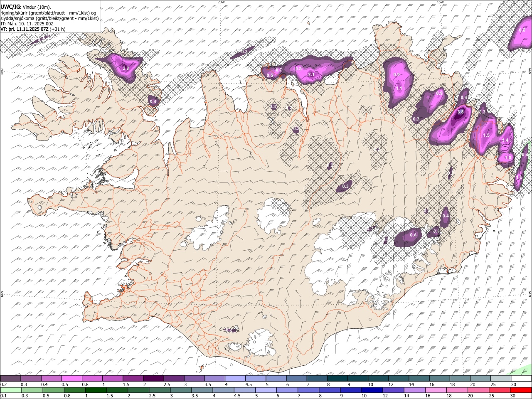Click the '15W' longitude label

(441, 2)
